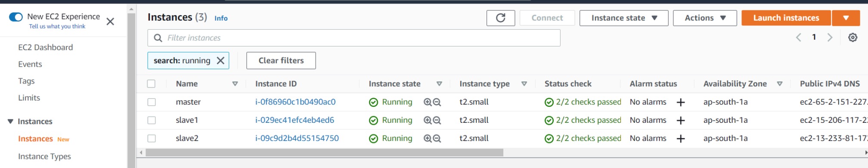
Task: Click Public IPv4 DNS column header
Action: (x=830, y=84)
